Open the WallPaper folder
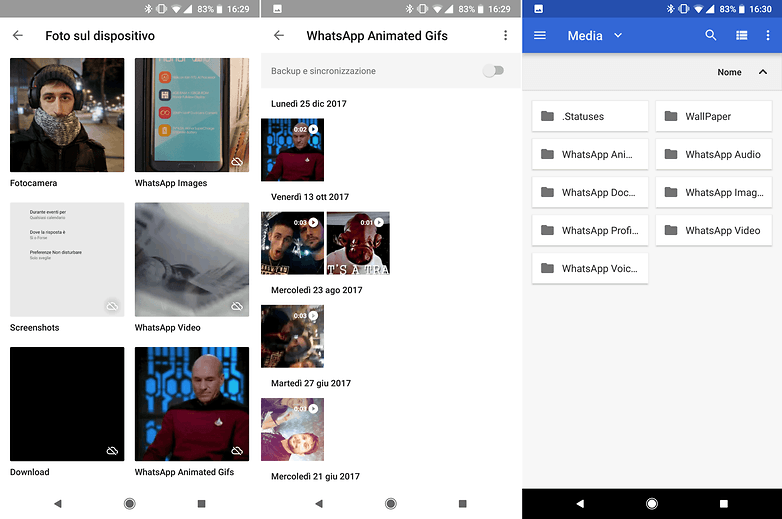 (714, 116)
